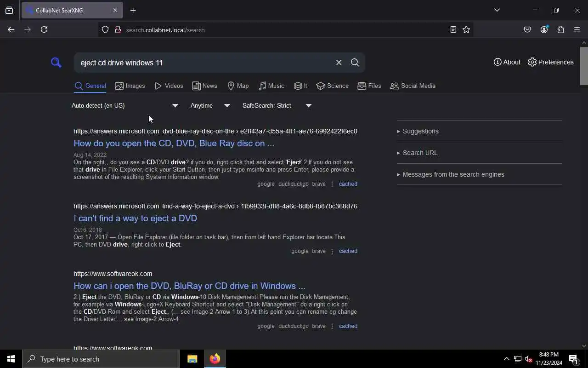Click the shield tracking protection icon
The image size is (588, 368).
click(105, 29)
